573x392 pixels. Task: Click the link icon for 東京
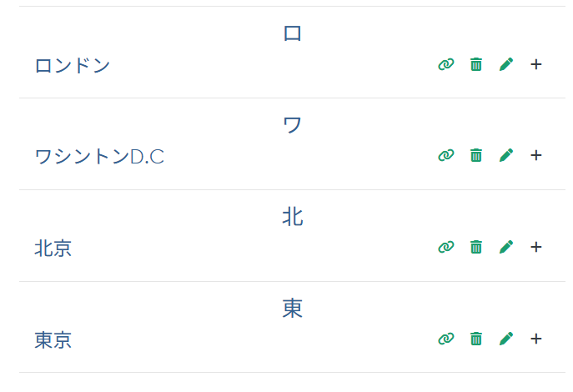446,339
